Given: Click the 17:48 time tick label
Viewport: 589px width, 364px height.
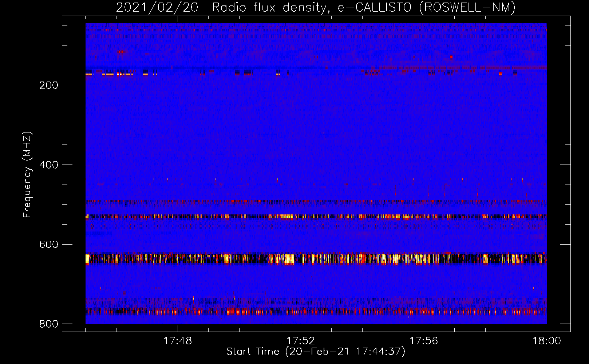Looking at the screenshot, I should tap(178, 341).
